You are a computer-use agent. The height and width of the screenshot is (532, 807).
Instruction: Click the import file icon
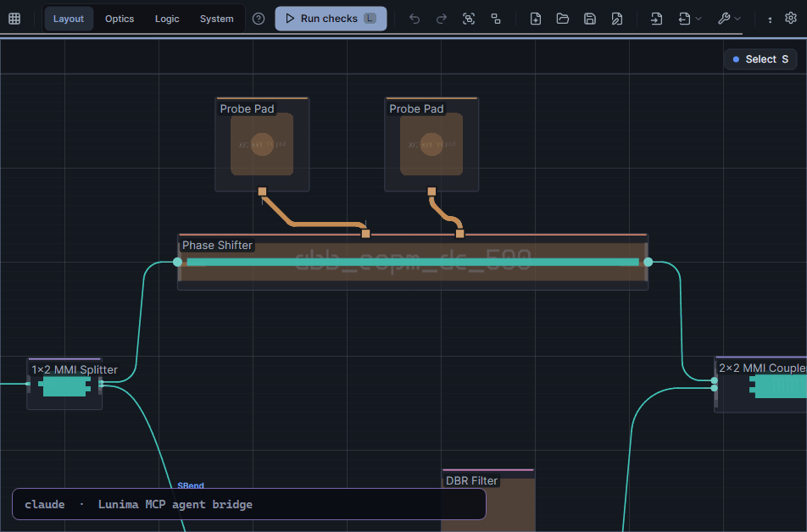pyautogui.click(x=656, y=19)
